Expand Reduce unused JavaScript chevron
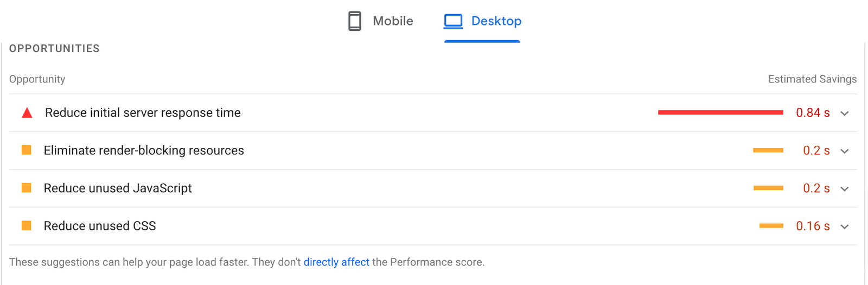Image resolution: width=868 pixels, height=285 pixels. [845, 189]
